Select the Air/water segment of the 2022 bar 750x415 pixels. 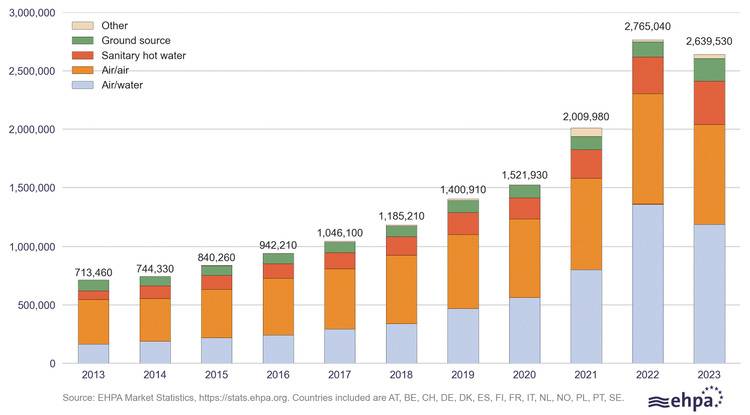click(648, 283)
